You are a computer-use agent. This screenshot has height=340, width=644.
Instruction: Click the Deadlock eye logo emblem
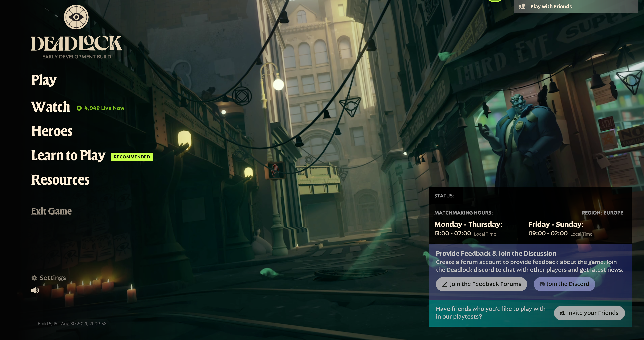pyautogui.click(x=76, y=17)
